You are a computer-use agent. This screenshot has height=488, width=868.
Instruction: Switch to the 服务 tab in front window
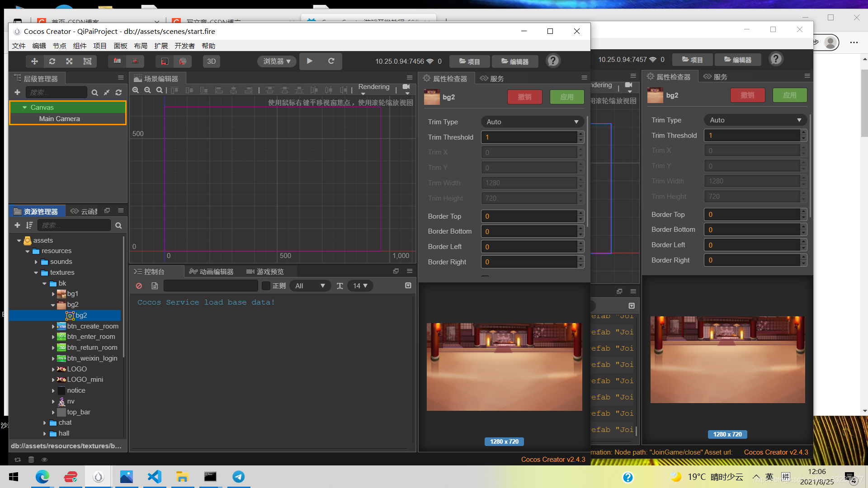[492, 79]
